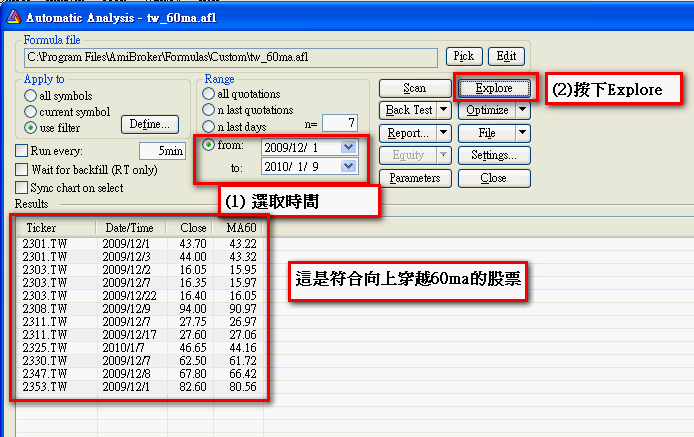Toggle 'Sync chart on select' checkbox
The image size is (694, 437).
click(x=21, y=187)
